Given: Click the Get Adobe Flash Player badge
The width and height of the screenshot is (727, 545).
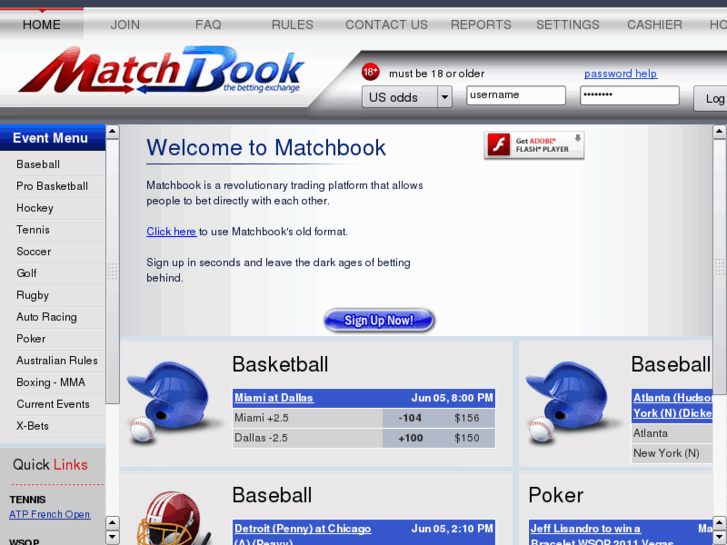Looking at the screenshot, I should coord(534,145).
